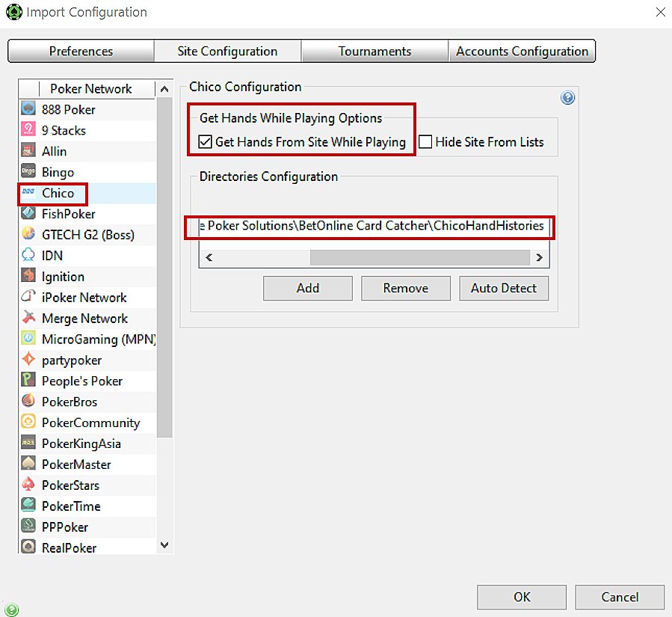The height and width of the screenshot is (617, 672).
Task: Select the Merge Network row label
Action: (85, 319)
